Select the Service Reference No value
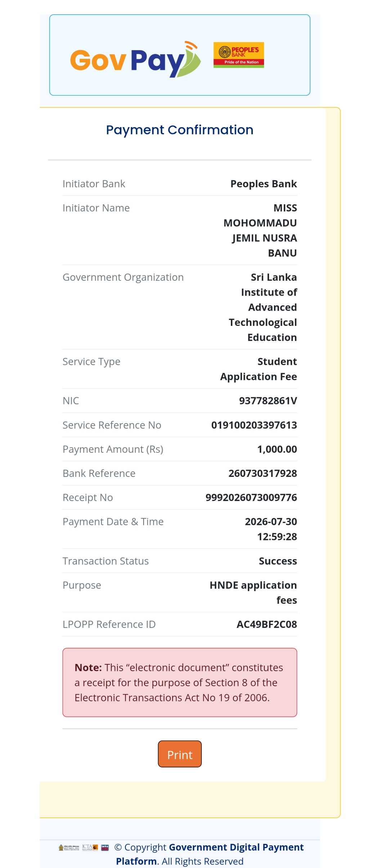The height and width of the screenshot is (868, 389). 254,425
